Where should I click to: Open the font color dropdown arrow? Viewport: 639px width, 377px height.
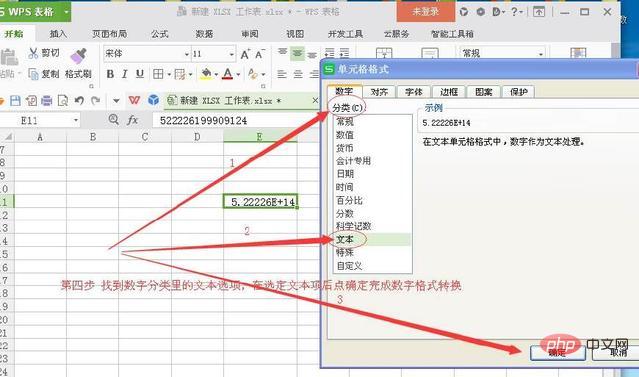(238, 74)
